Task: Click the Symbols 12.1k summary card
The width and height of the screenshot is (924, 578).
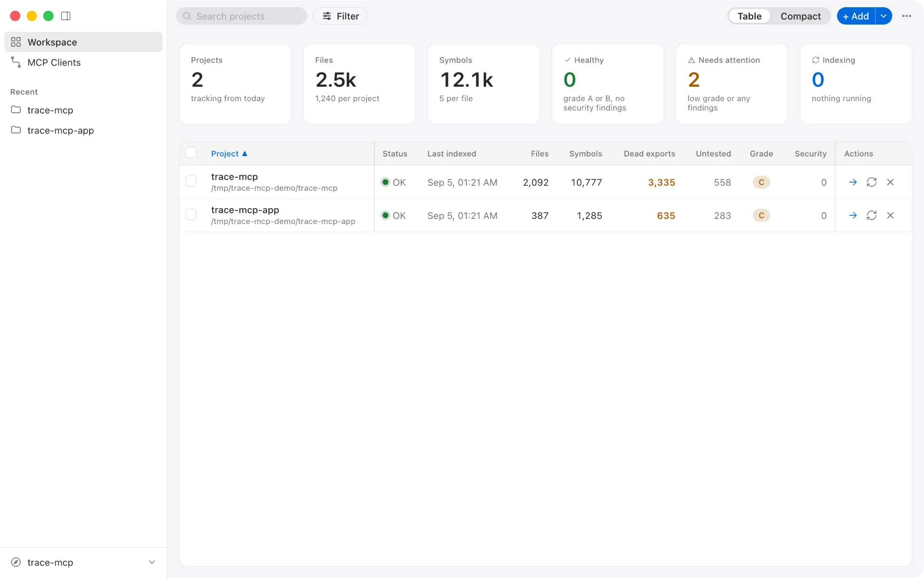Action: click(x=484, y=84)
